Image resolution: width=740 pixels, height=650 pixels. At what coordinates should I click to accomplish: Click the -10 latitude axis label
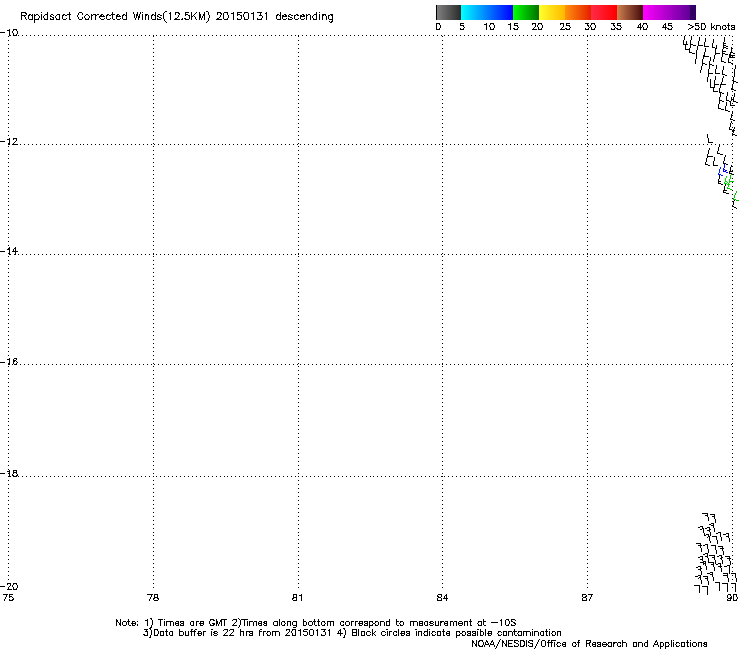pyautogui.click(x=9, y=32)
